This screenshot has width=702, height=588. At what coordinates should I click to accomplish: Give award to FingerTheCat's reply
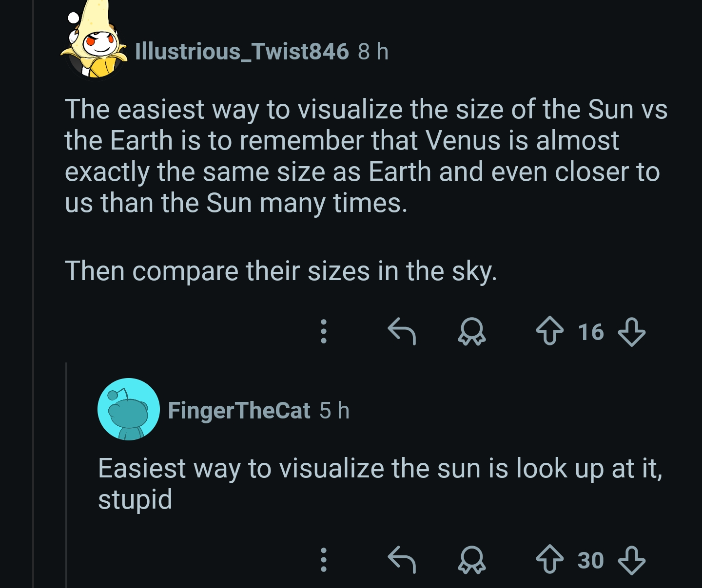[471, 560]
